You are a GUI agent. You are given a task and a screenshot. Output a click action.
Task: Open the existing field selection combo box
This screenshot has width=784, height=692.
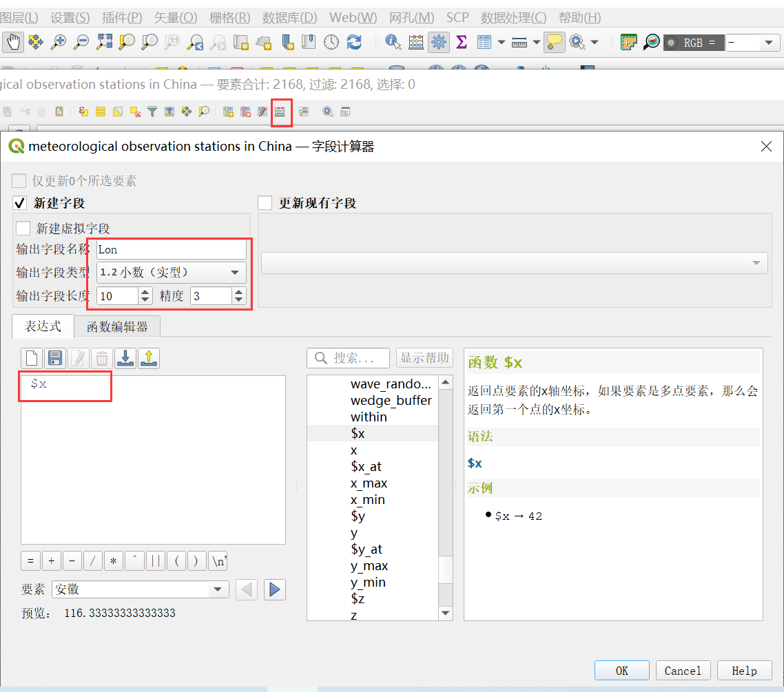[x=515, y=263]
